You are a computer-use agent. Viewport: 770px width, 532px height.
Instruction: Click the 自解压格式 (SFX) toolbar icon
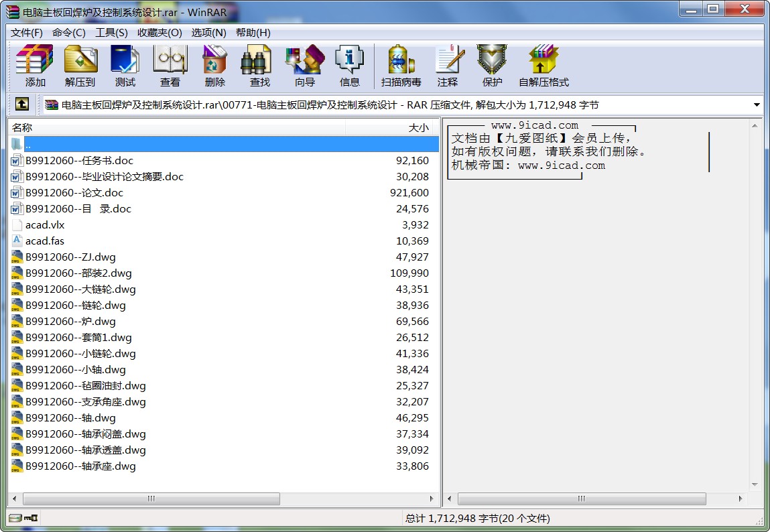coord(543,60)
